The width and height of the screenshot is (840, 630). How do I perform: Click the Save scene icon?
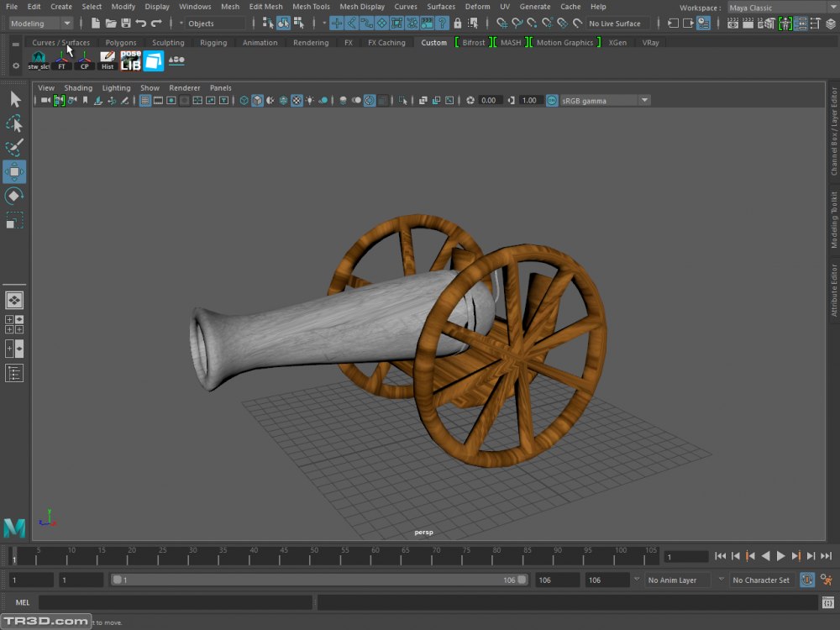[x=126, y=24]
